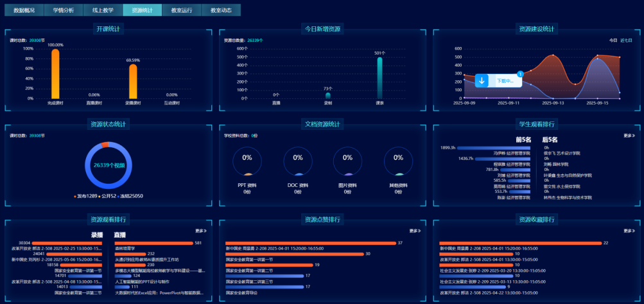Expand 更多 in 资源点赞排行 panel
Screen dimensions: 644x304
414,231
